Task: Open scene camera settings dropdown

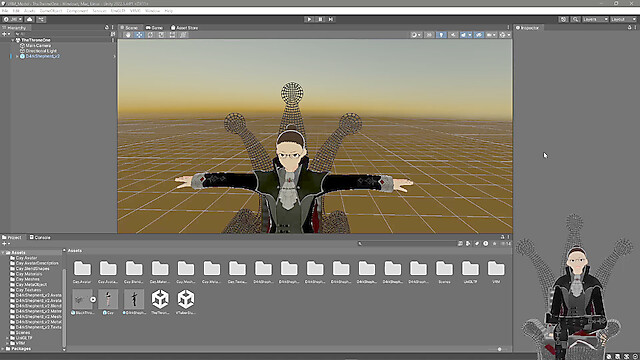Action: (x=491, y=35)
